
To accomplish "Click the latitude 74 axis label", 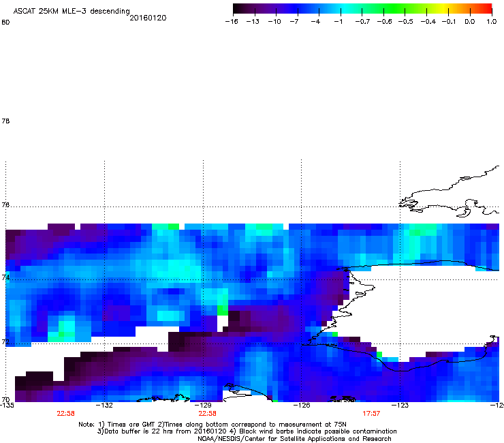I will click(5, 277).
